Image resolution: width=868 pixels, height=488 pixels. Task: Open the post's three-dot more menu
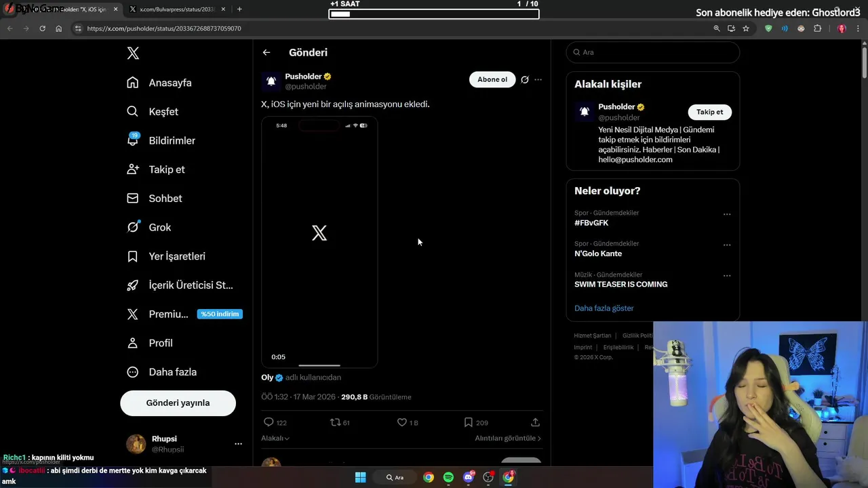(x=538, y=79)
